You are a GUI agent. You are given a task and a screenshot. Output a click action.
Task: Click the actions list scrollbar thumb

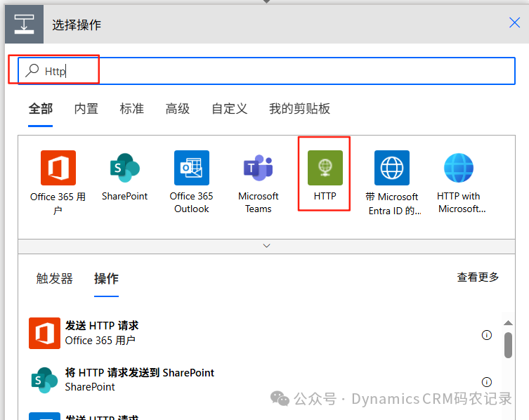(x=509, y=345)
